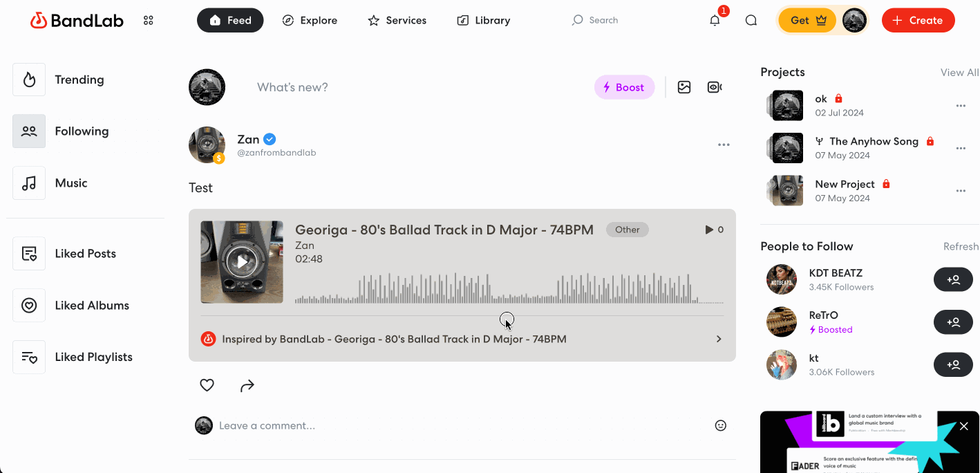This screenshot has width=980, height=473.
Task: Refresh People to Follow list
Action: (961, 247)
